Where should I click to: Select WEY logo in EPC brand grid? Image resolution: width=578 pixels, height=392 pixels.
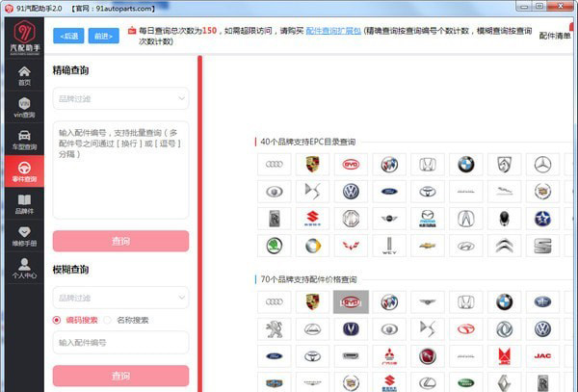(x=389, y=246)
